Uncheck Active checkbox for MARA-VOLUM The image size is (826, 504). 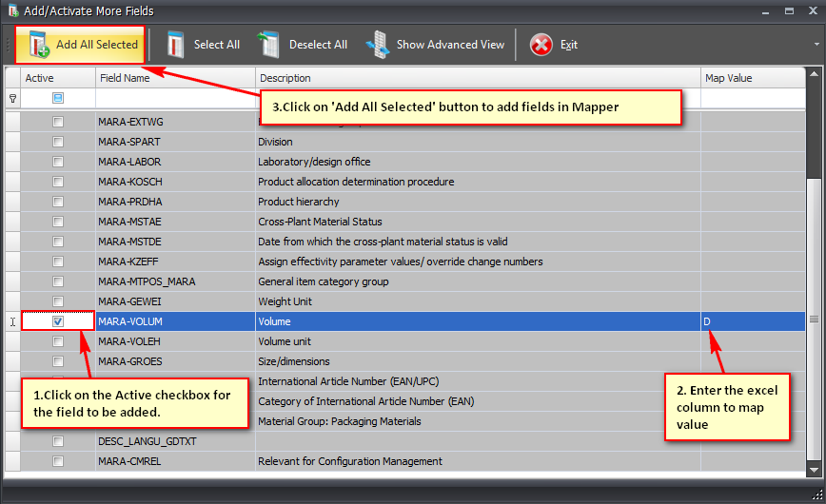tap(58, 321)
